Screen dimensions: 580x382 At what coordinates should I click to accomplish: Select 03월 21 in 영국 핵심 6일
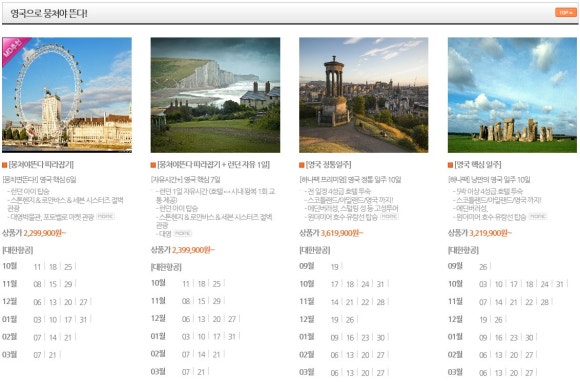tap(53, 355)
